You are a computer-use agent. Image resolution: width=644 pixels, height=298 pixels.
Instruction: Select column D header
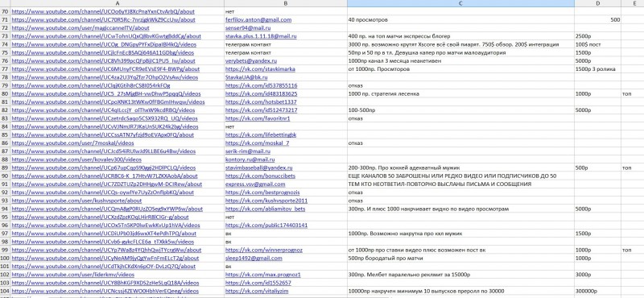[597, 3]
